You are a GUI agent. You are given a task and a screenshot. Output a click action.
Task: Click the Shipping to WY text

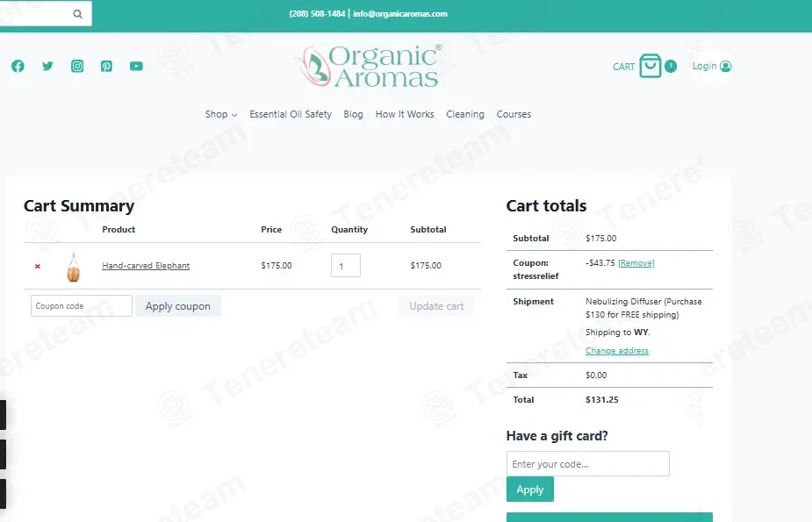coord(618,333)
